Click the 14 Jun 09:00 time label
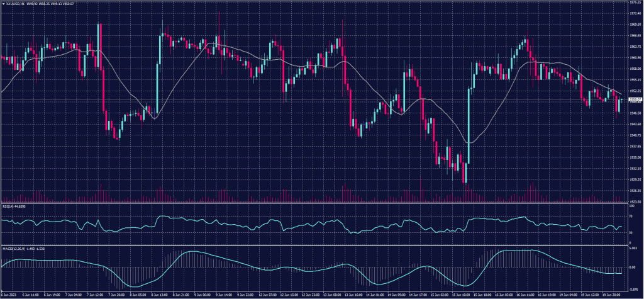644x299 pixels. [397, 295]
